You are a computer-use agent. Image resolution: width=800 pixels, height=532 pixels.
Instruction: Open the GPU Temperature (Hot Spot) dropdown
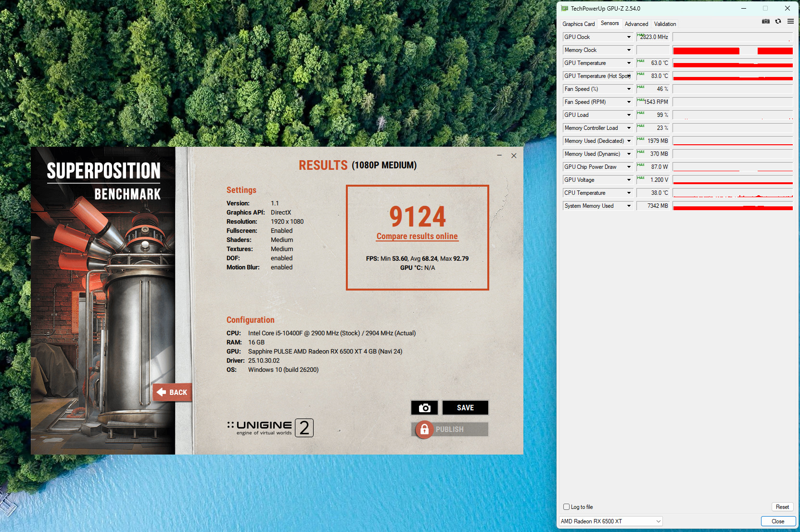tap(629, 76)
